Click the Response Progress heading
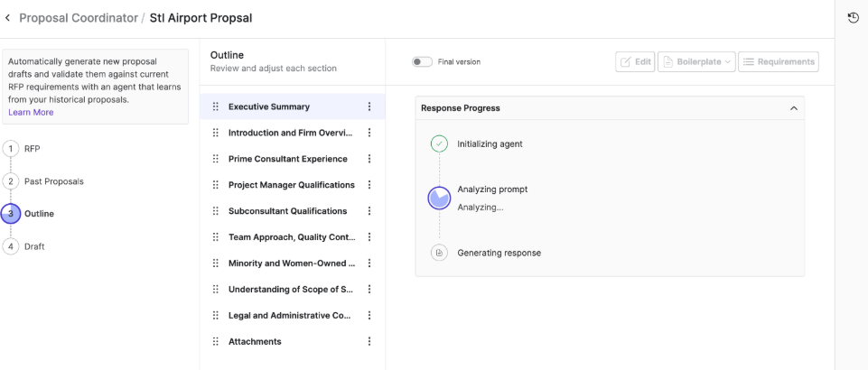Screen dimensions: 868x370 (461, 108)
